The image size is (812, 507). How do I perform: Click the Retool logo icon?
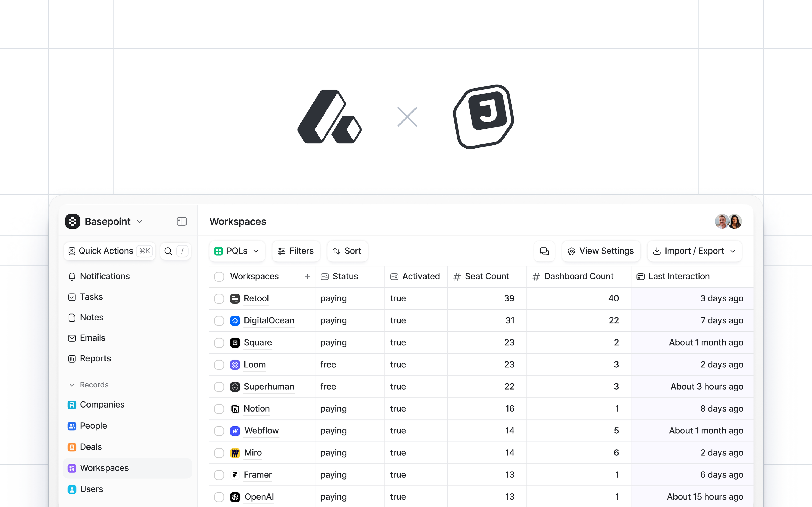pyautogui.click(x=235, y=298)
